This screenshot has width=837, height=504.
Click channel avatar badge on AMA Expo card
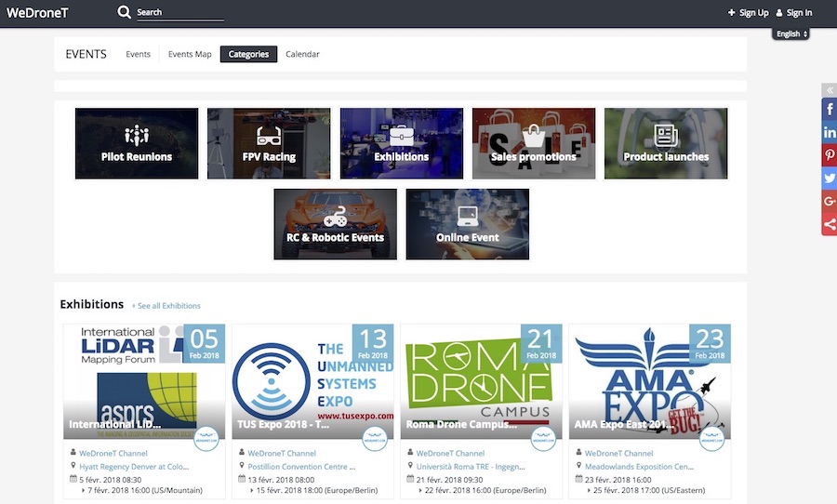point(711,439)
